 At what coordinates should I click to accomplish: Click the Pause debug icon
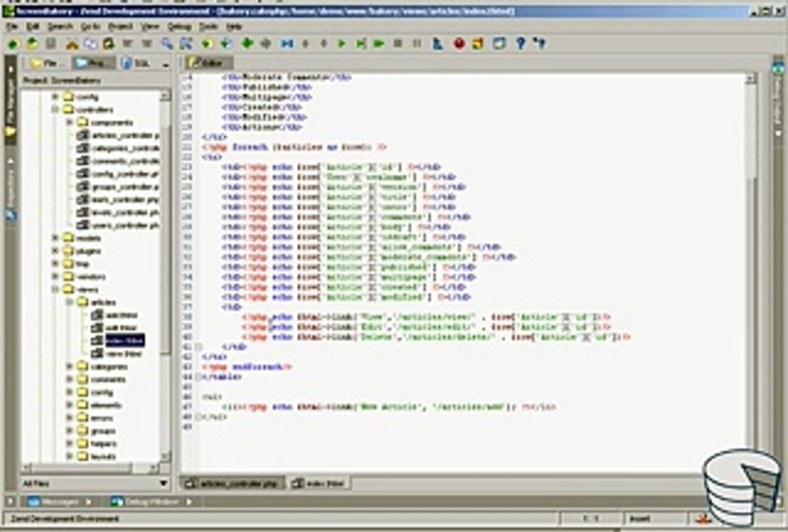coord(417,44)
